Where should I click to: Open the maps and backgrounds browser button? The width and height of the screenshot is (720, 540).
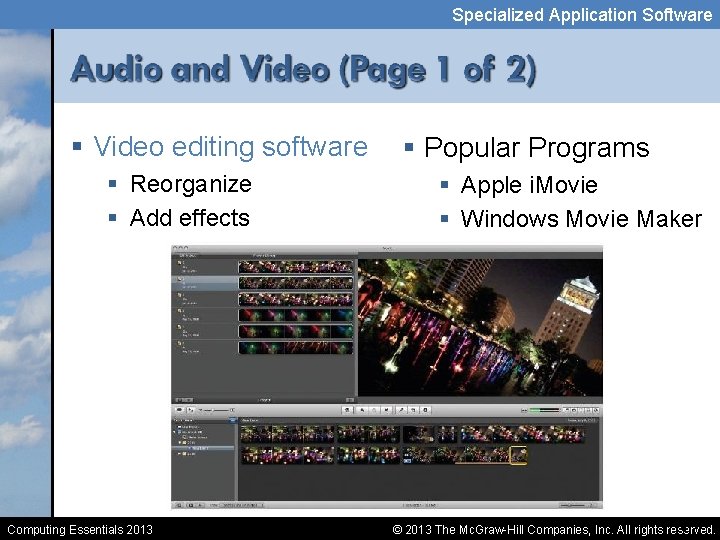tap(596, 410)
